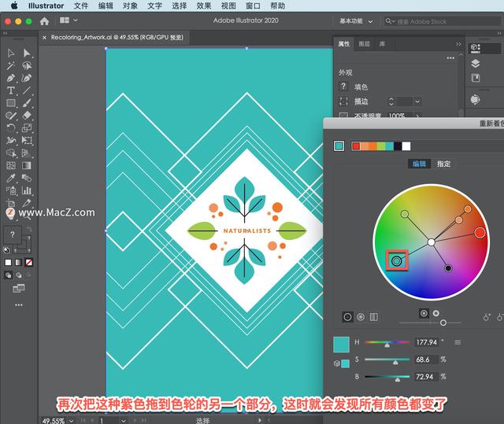Select the Eyedropper tool
This screenshot has width=504, height=424.
pyautogui.click(x=11, y=179)
